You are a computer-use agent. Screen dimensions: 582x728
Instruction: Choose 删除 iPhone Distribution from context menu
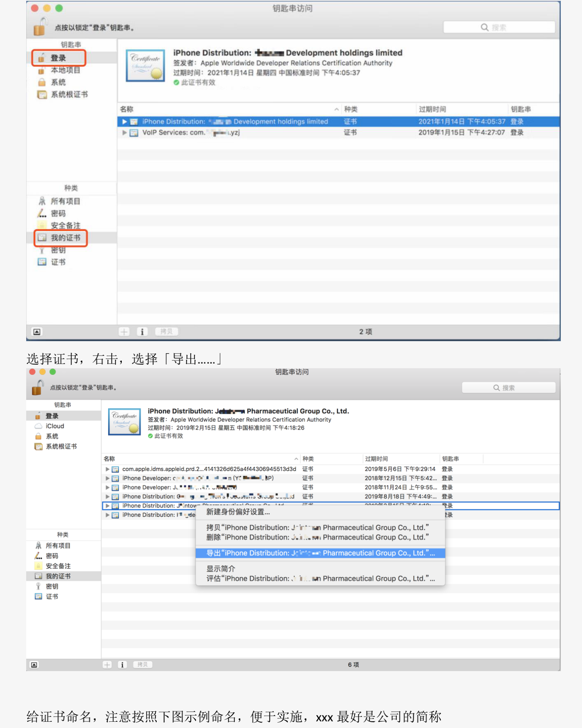[x=317, y=537]
